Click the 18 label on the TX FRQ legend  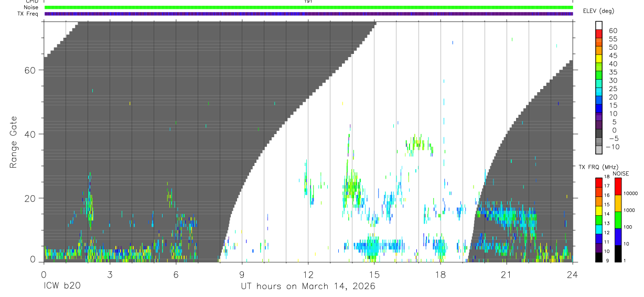[607, 177]
